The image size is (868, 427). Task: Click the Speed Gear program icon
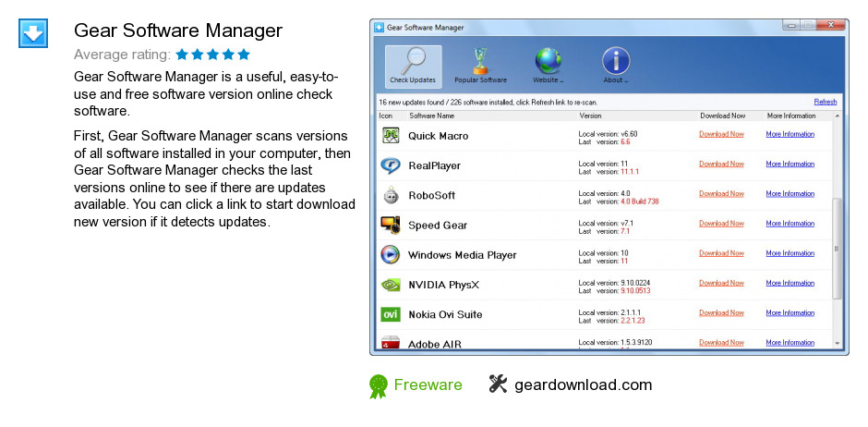391,225
